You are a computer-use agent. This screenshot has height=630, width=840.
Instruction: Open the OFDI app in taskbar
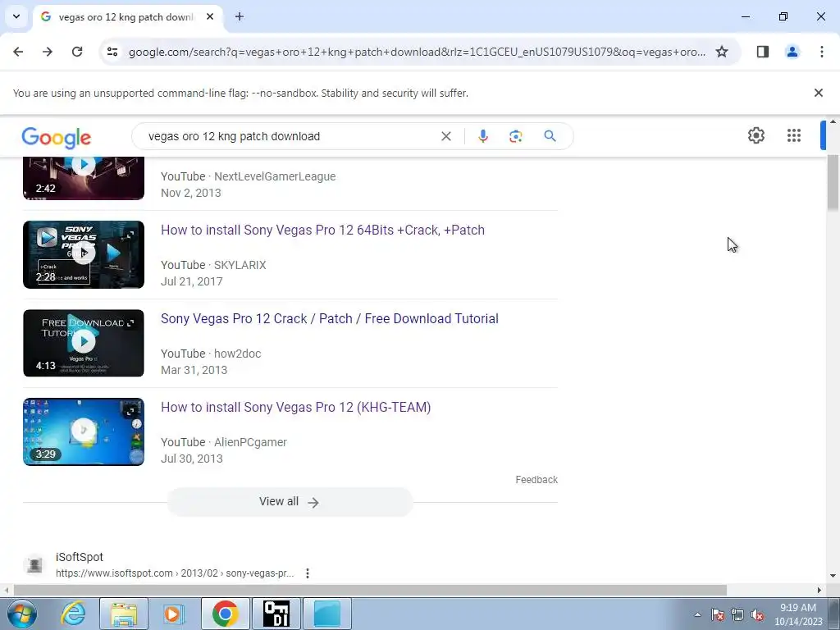(x=276, y=614)
